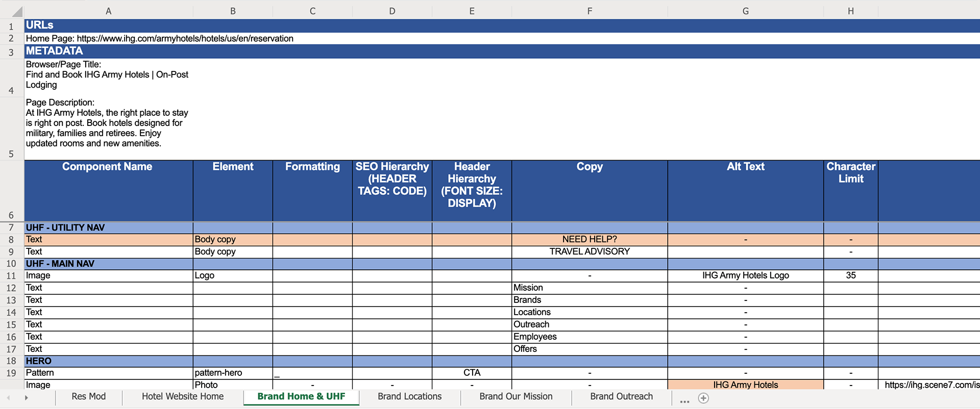
Task: Go to the previous sheet using the left arrow
Action: 8,398
